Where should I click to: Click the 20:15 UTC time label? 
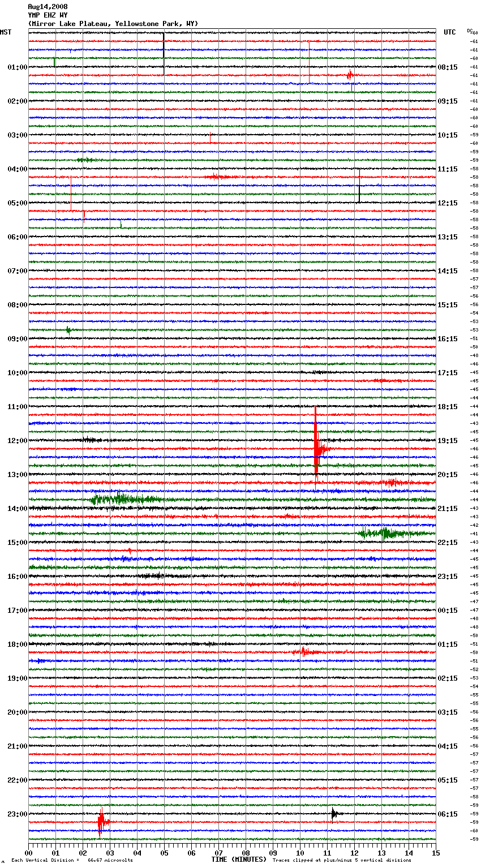click(x=448, y=474)
